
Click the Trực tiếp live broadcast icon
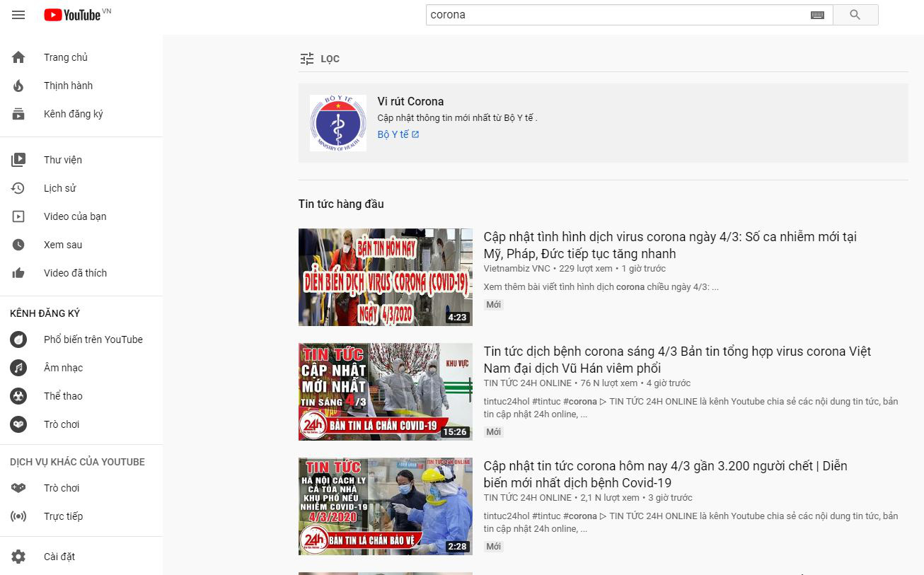click(18, 516)
